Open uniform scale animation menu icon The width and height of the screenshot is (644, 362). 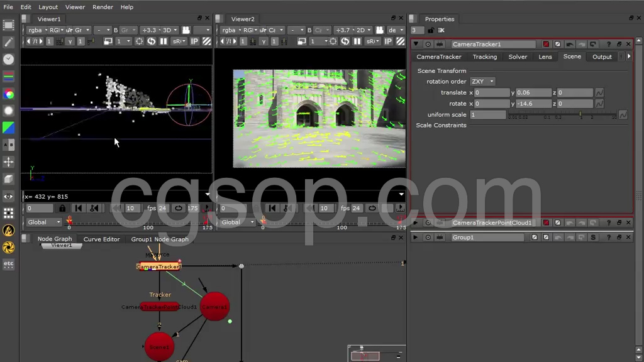click(x=623, y=114)
